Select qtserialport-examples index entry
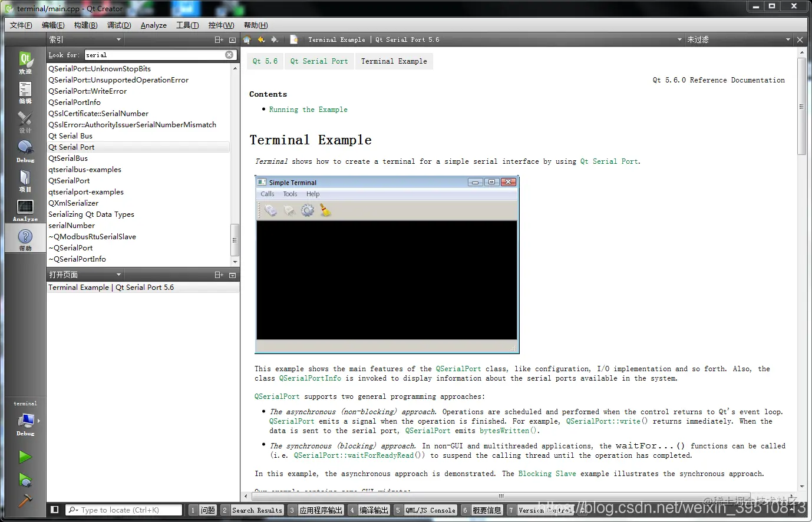This screenshot has width=812, height=522. click(x=138, y=192)
